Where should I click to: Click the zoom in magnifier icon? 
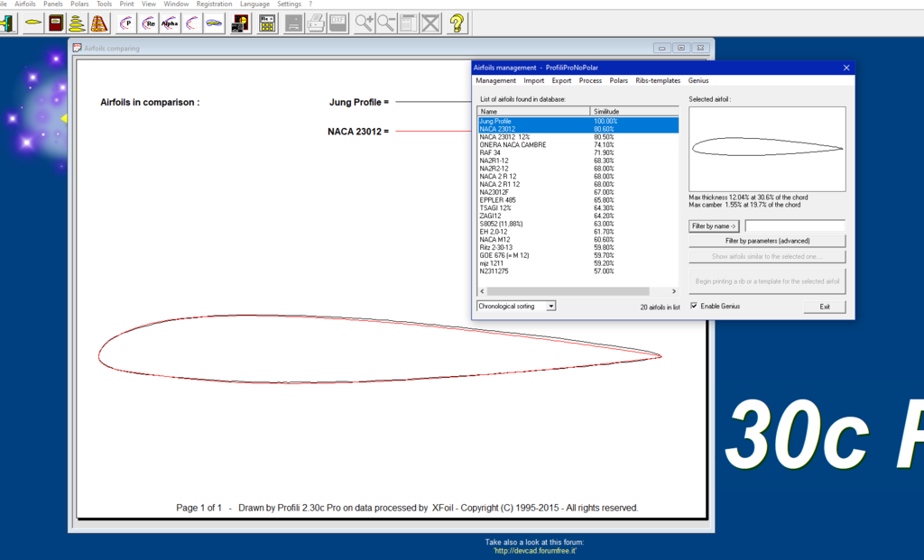click(365, 23)
